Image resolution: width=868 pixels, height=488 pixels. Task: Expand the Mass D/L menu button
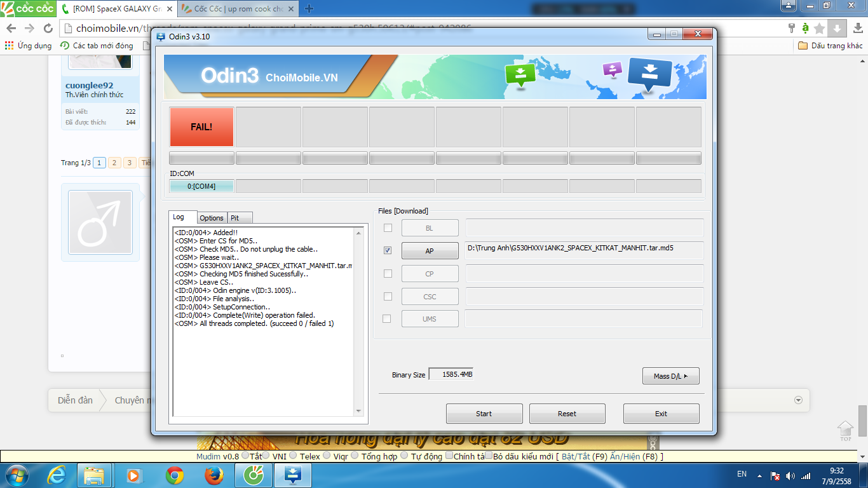(x=670, y=376)
